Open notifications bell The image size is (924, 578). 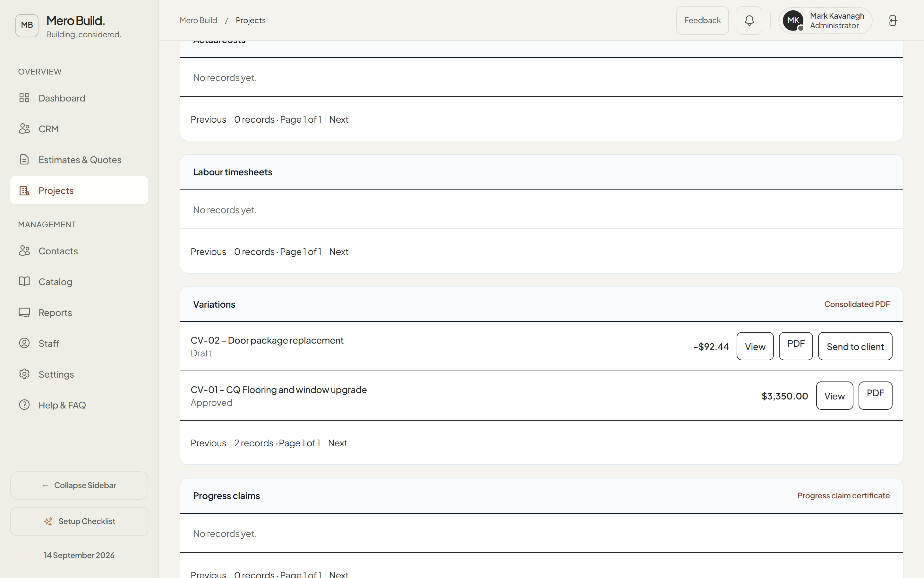click(749, 21)
